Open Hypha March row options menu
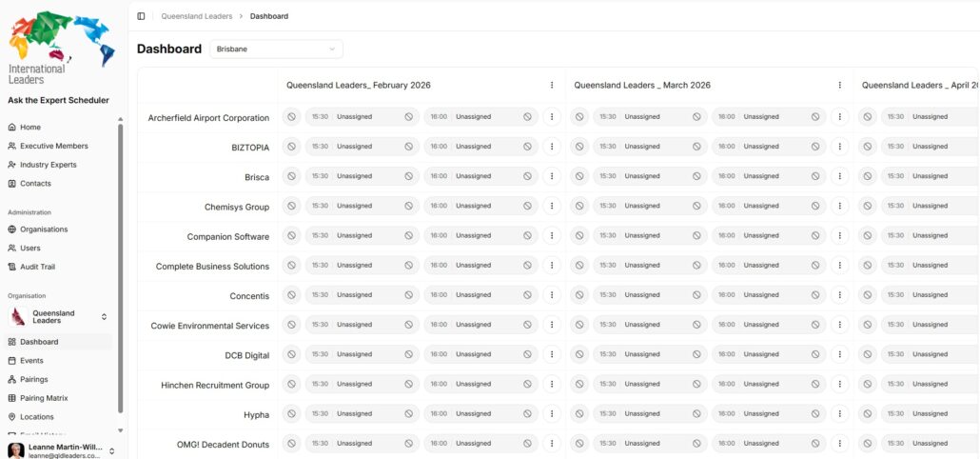The image size is (980, 459). (839, 414)
